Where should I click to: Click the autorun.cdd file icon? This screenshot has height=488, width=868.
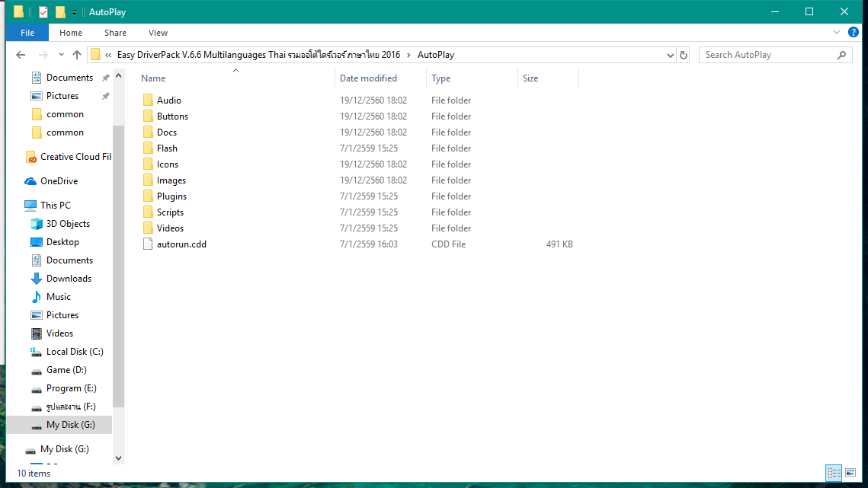click(148, 244)
